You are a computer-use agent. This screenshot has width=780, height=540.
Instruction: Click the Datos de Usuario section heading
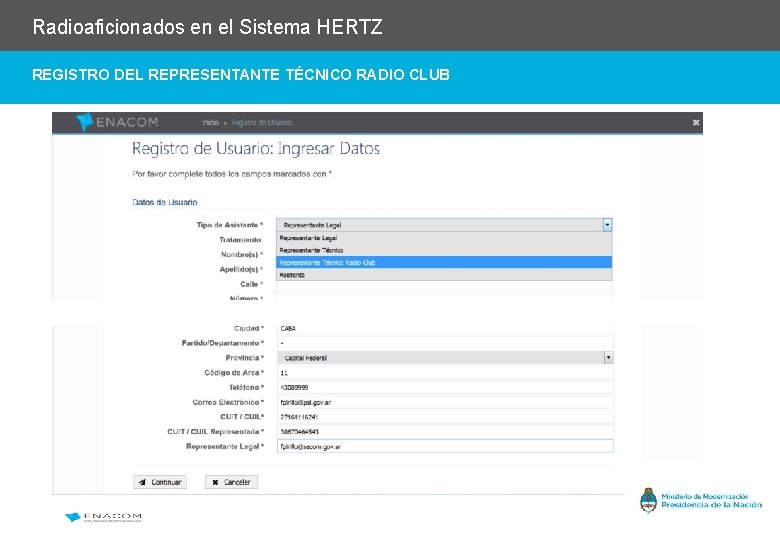click(165, 202)
